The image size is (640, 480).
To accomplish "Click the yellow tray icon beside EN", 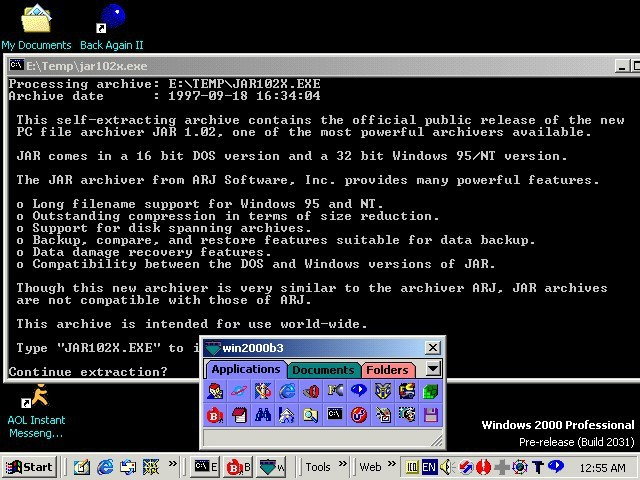I will coord(411,467).
